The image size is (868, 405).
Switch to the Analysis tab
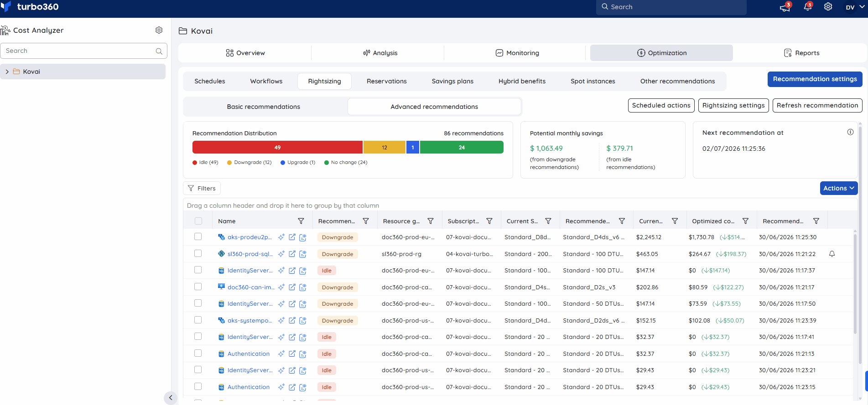380,53
